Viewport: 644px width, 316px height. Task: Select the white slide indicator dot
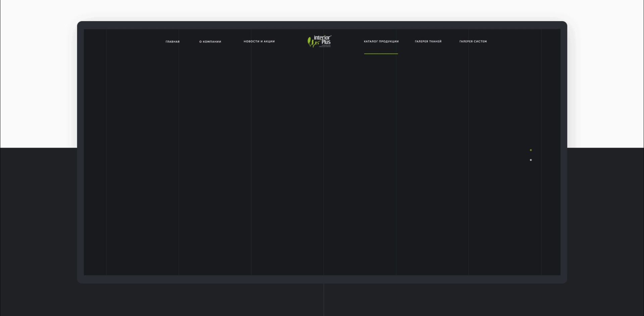click(531, 160)
